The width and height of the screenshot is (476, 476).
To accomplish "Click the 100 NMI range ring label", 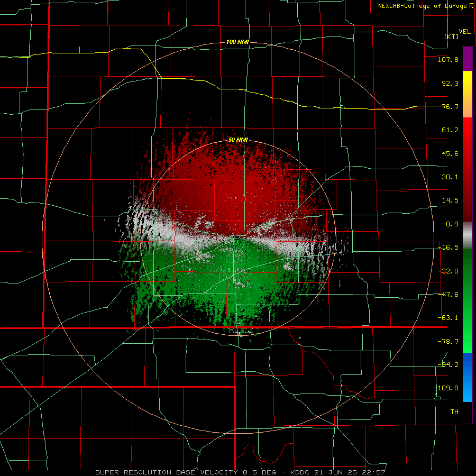I will coord(237,42).
